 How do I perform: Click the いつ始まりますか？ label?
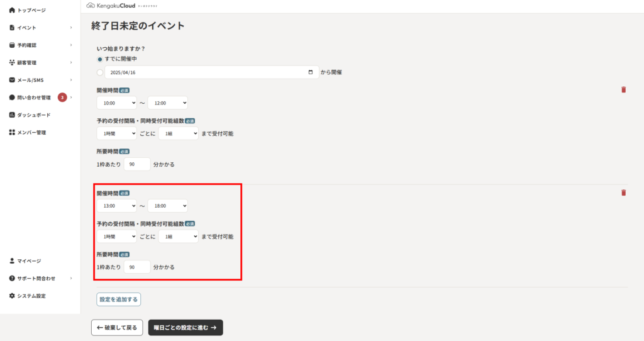click(121, 48)
